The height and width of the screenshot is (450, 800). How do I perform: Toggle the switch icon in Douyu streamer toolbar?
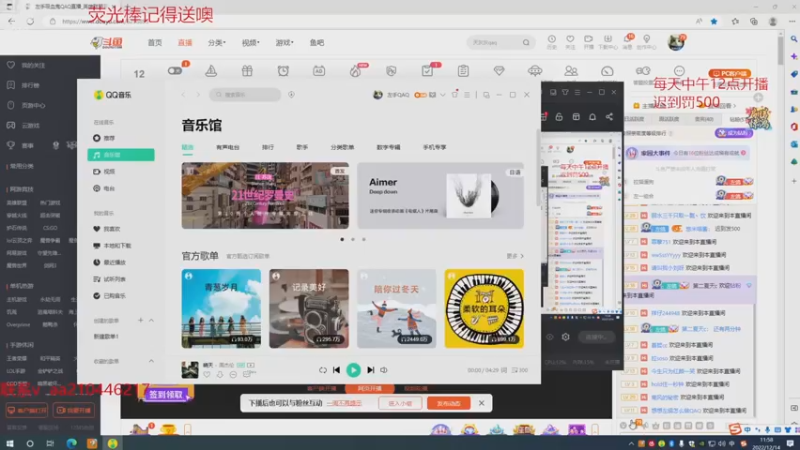pyautogui.click(x=175, y=70)
